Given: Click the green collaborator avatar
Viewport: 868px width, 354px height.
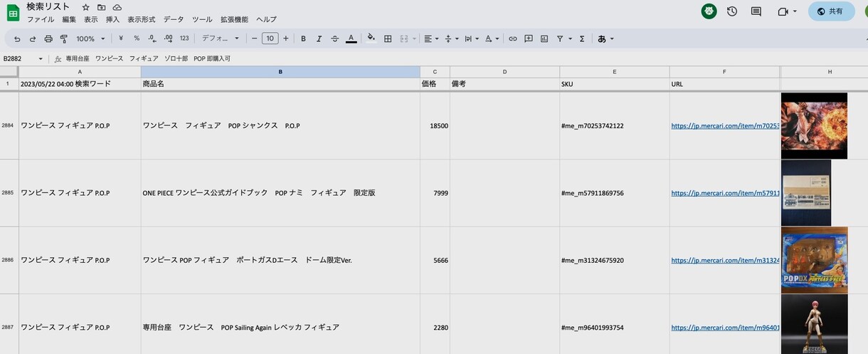Looking at the screenshot, I should pos(709,11).
